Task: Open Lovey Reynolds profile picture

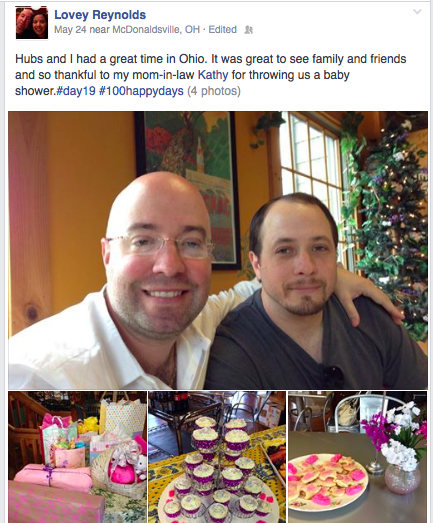Action: [x=32, y=23]
